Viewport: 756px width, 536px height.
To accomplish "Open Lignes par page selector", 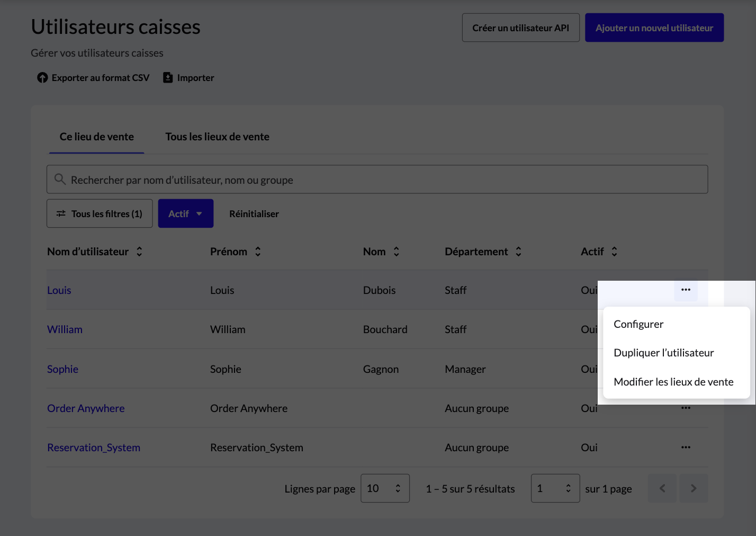I will pos(385,488).
